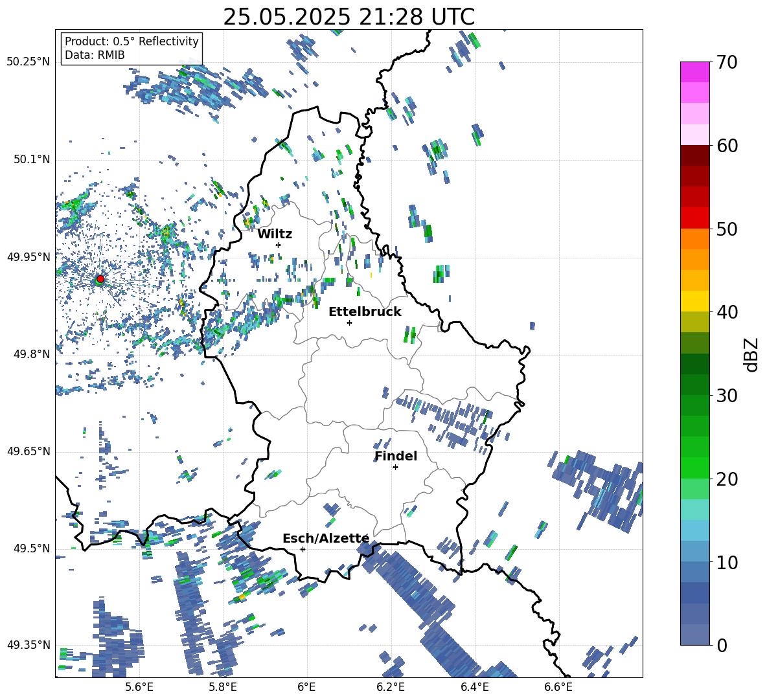
Task: Click the 50.1°N latitude label
Action: 32,160
